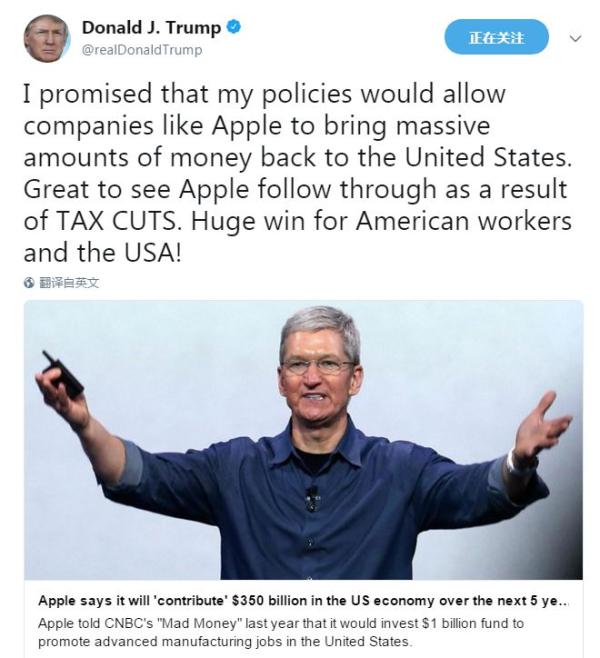This screenshot has width=600, height=658.
Task: Expand the tweet options chevron menu
Action: coord(575,39)
